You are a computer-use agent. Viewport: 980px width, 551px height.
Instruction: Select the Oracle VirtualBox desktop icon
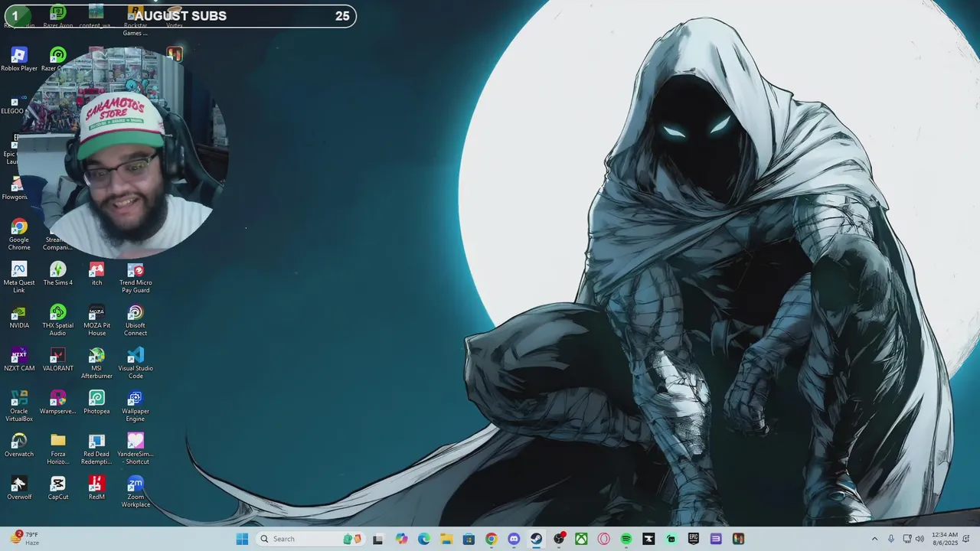pyautogui.click(x=19, y=406)
